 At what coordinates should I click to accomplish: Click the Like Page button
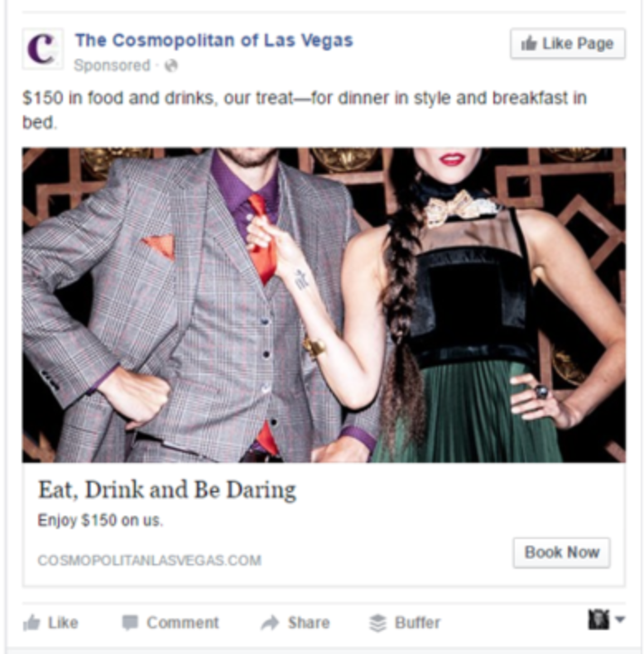click(567, 43)
